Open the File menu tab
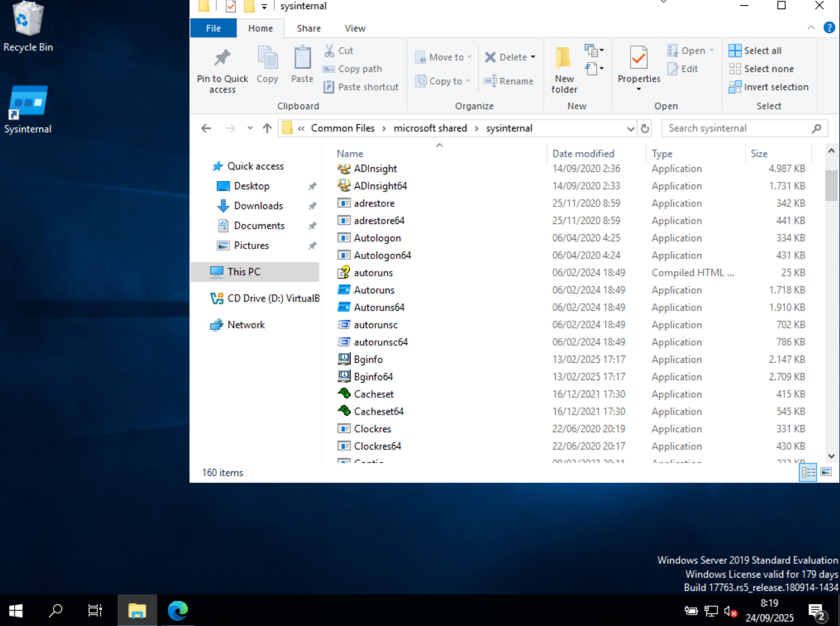The height and width of the screenshot is (626, 840). (213, 28)
